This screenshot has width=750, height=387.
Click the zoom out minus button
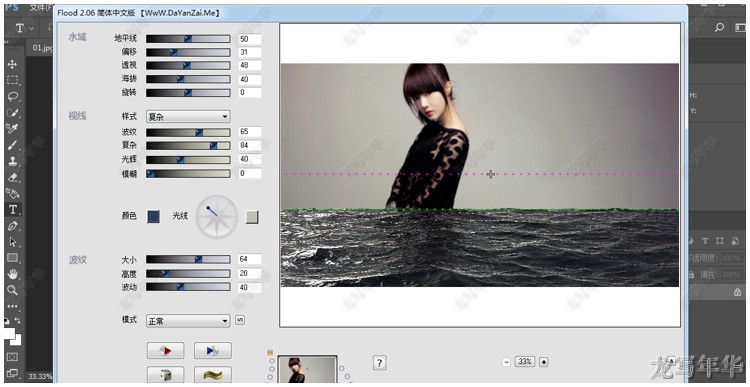point(507,362)
